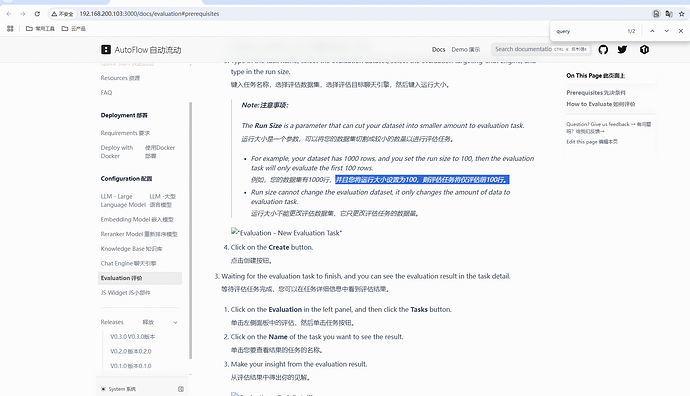Collapse sidebar with bottom icon
This screenshot has height=396, width=690.
coord(181,389)
